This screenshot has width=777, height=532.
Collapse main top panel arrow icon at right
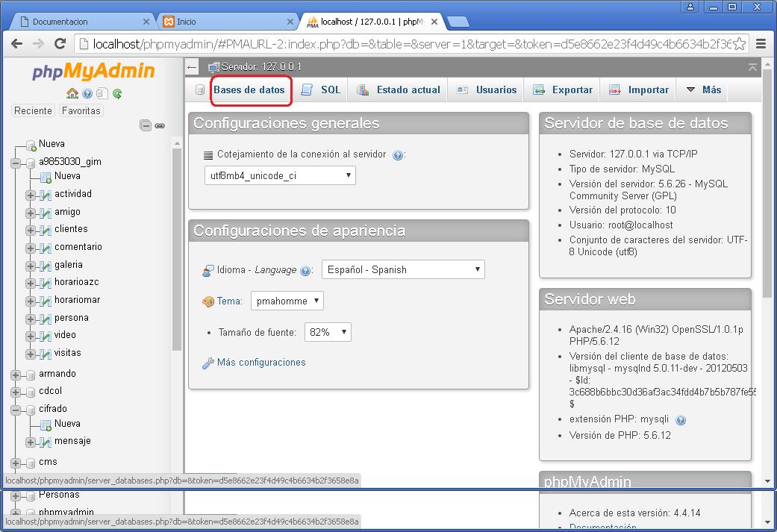(x=752, y=67)
